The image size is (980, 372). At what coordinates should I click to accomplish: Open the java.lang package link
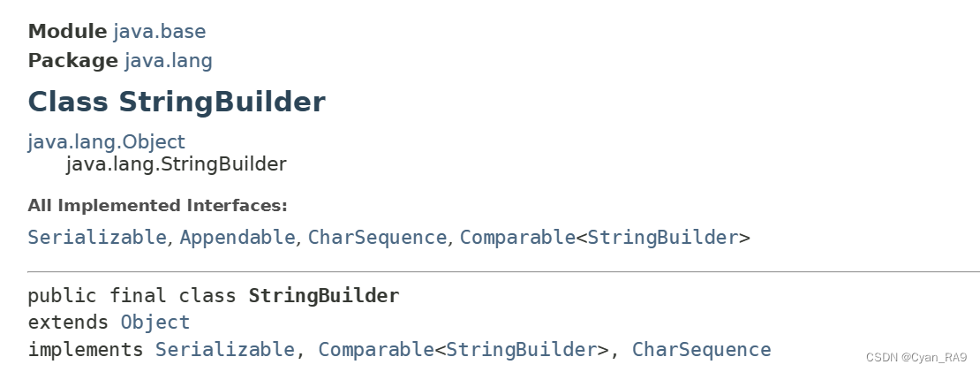(x=169, y=61)
